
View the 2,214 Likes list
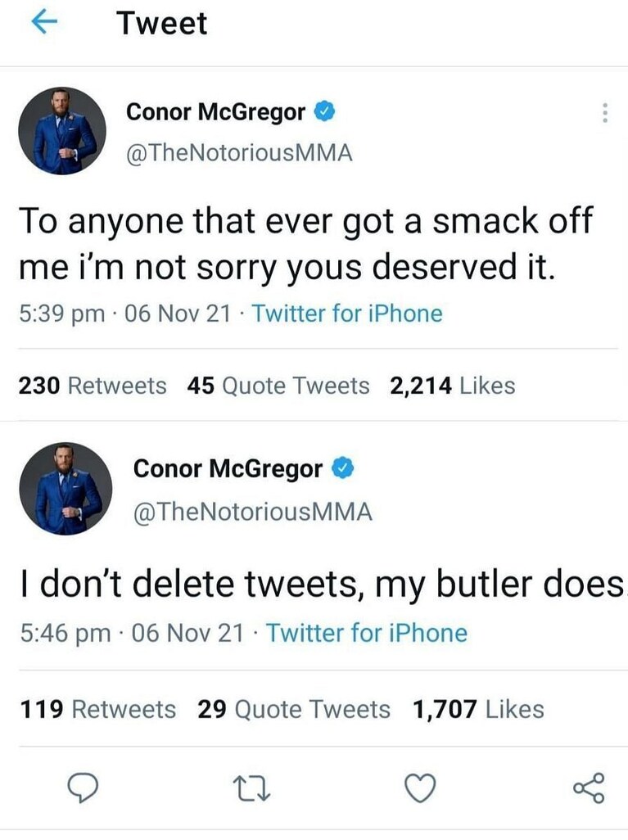pyautogui.click(x=453, y=386)
